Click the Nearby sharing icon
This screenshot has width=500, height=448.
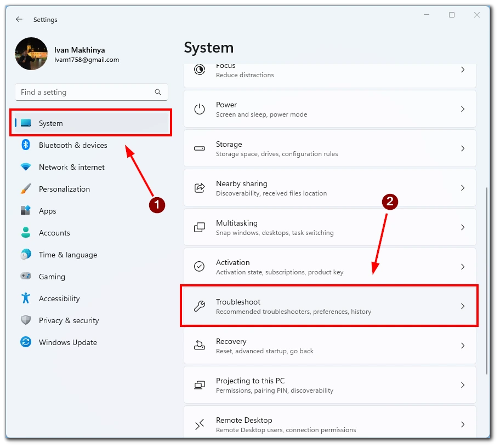(200, 188)
